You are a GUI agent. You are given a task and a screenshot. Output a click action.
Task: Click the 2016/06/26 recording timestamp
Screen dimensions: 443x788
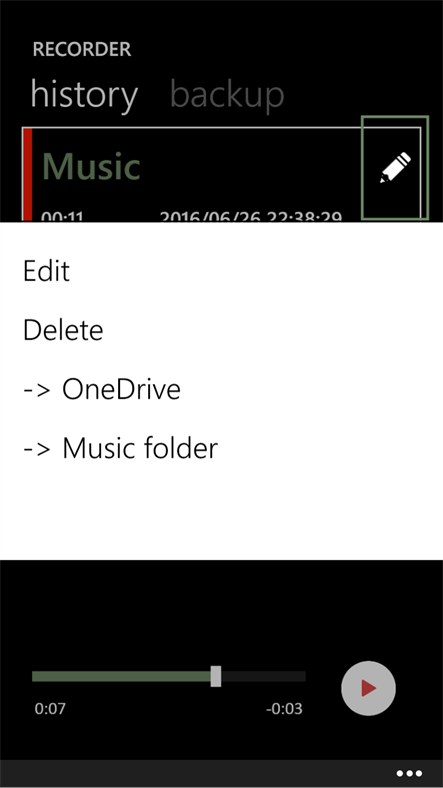coord(251,217)
